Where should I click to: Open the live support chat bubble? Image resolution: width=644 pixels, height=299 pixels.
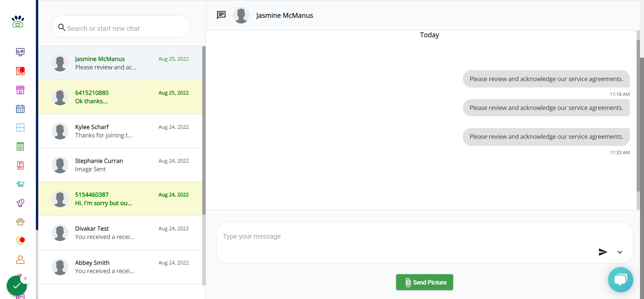(621, 280)
